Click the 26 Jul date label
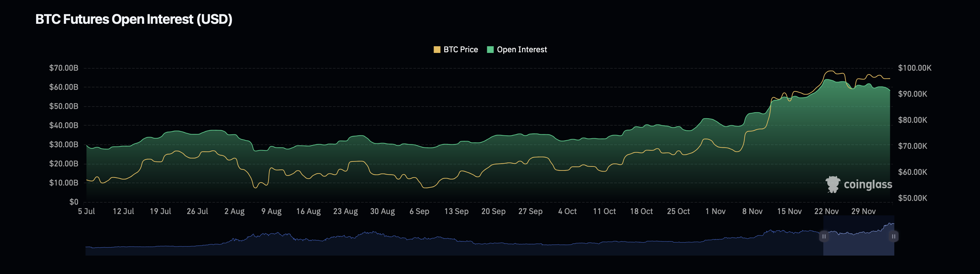 click(198, 212)
